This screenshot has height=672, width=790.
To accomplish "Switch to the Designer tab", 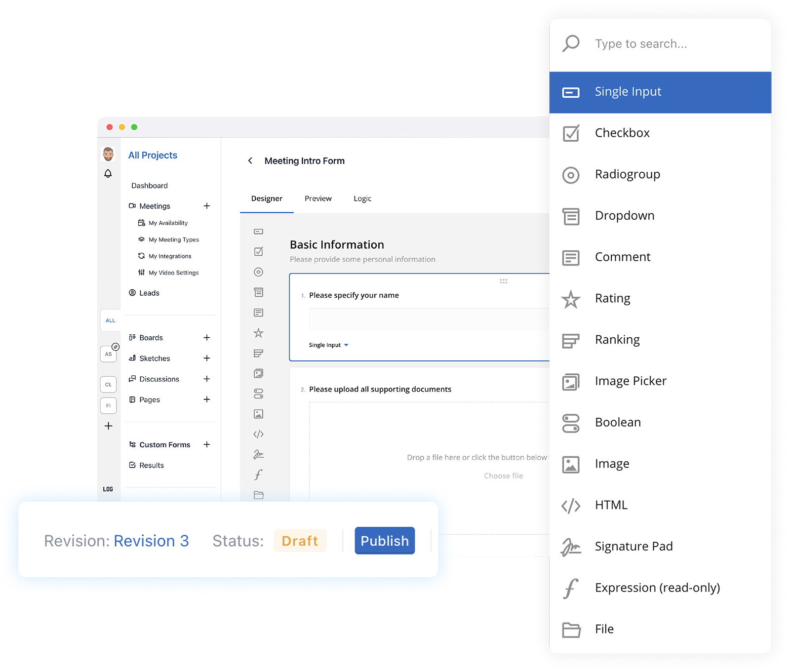I will [x=267, y=198].
